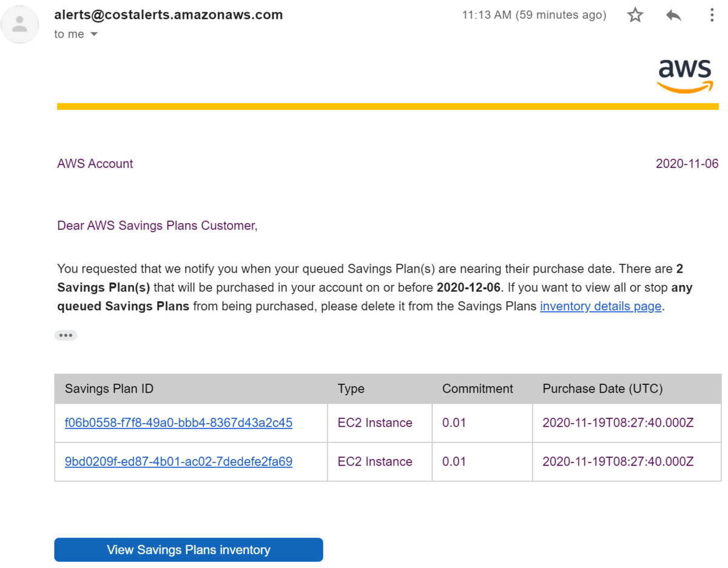Click 'EC2 Instance' in the f06b0558 row
This screenshot has width=728, height=568.
click(x=375, y=423)
